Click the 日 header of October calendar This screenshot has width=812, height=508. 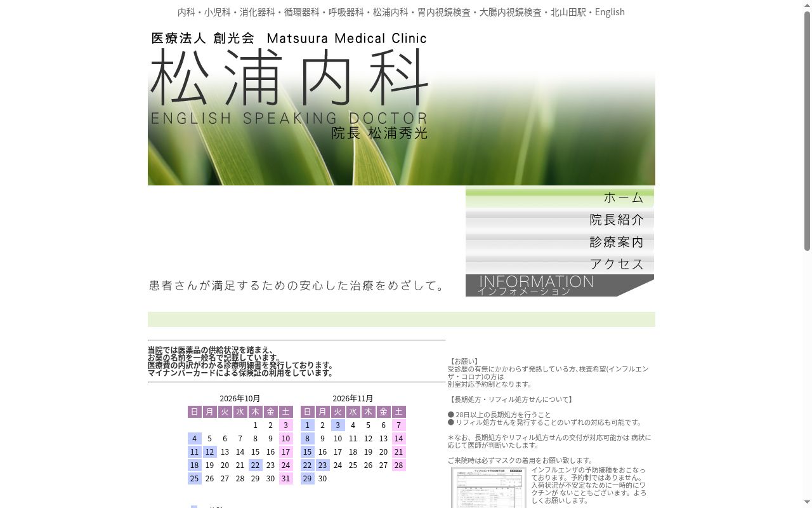coord(194,412)
